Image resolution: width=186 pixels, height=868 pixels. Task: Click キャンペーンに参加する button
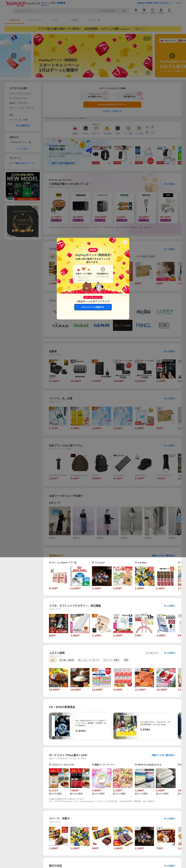pos(93,307)
